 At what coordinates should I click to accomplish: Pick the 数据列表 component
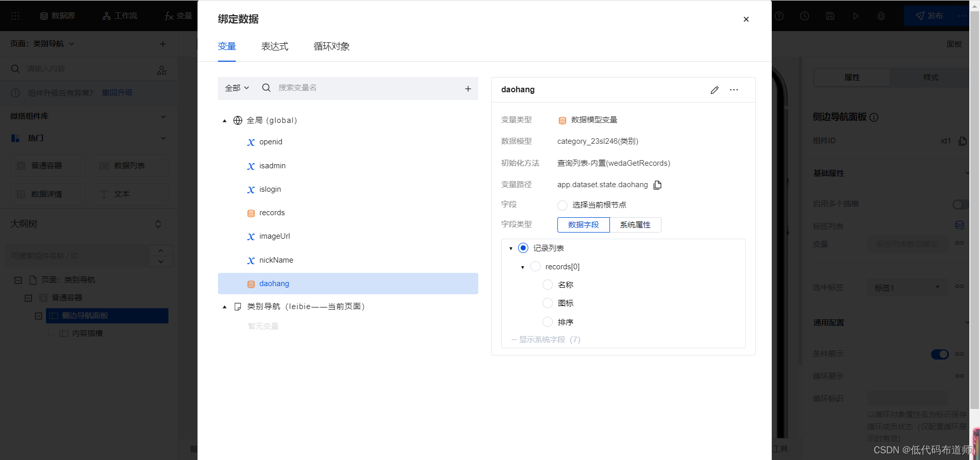pyautogui.click(x=131, y=166)
